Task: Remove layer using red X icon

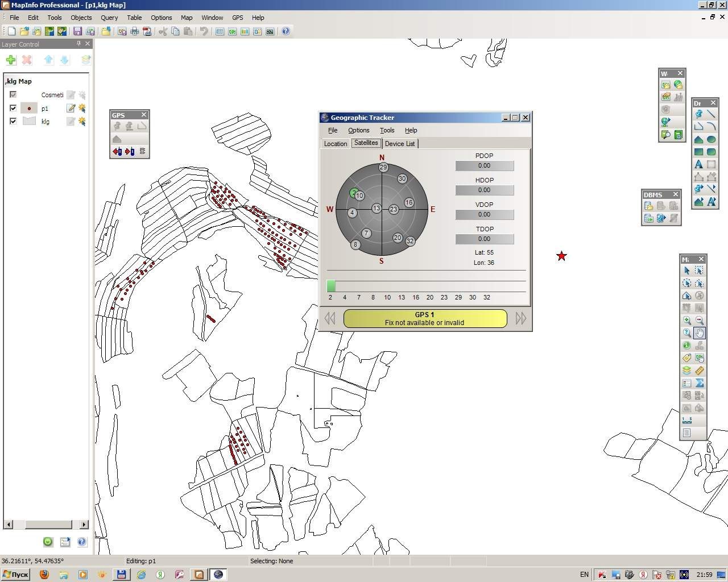Action: (27, 60)
